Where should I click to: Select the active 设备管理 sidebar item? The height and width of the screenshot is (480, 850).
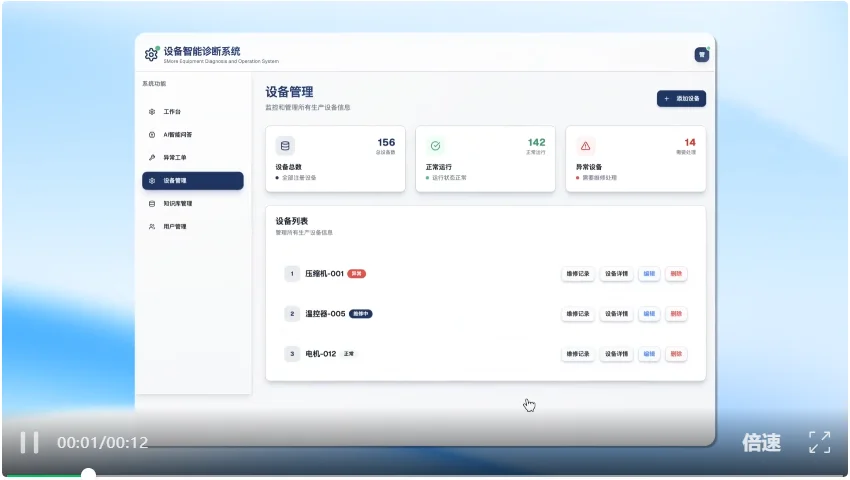tap(192, 181)
